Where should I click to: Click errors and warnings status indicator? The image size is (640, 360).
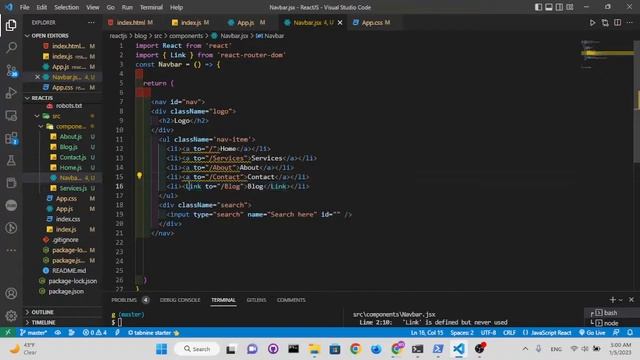[x=95, y=333]
